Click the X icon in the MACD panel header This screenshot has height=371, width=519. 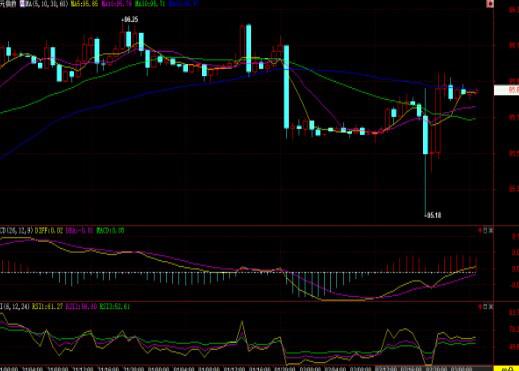pos(491,230)
